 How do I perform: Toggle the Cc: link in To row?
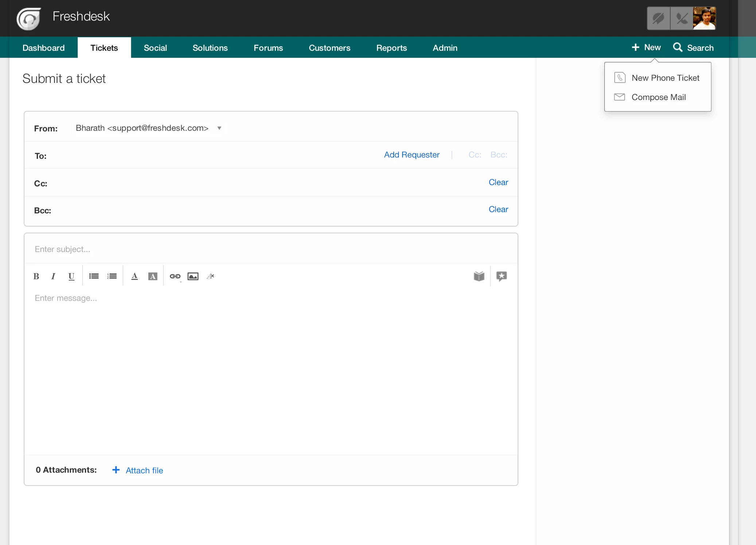475,155
